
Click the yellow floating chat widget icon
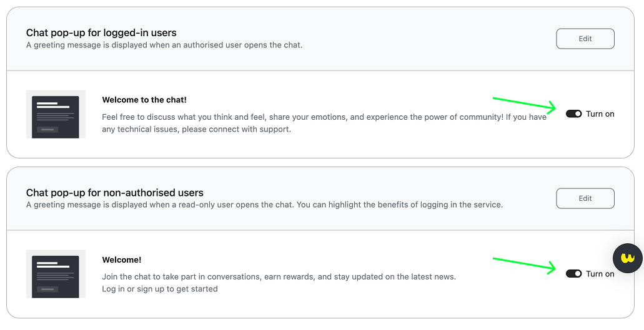pyautogui.click(x=628, y=258)
